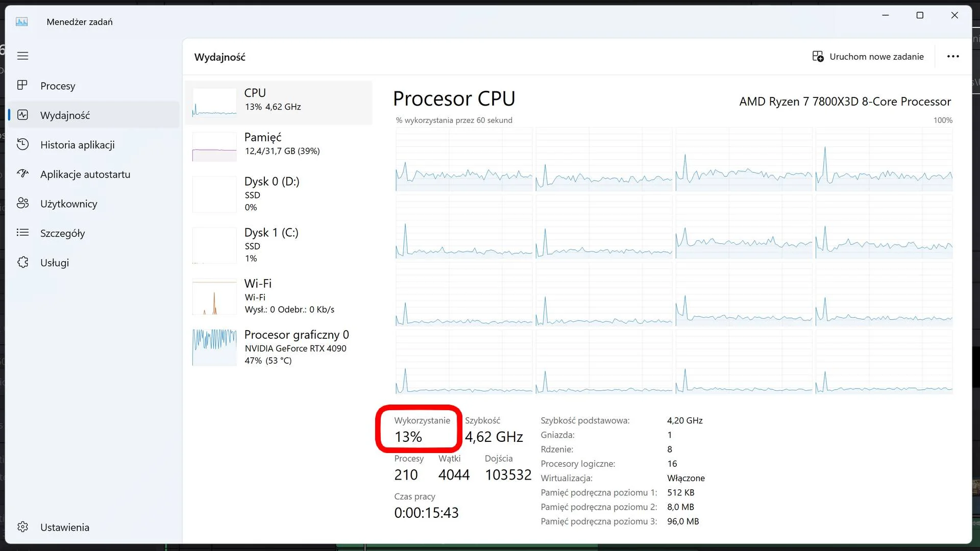The width and height of the screenshot is (980, 551).
Task: Select Dysk 0 (D:) entry
Action: click(x=279, y=194)
